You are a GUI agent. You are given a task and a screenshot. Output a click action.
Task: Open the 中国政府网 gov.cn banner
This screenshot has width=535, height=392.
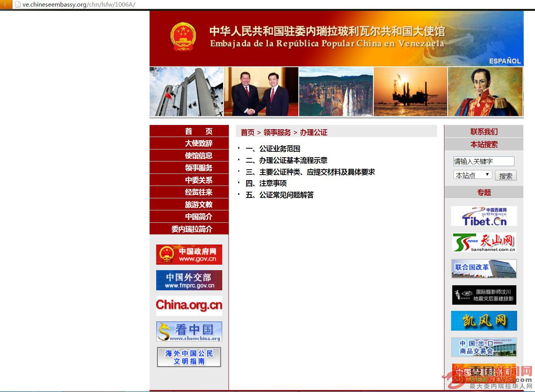point(189,255)
